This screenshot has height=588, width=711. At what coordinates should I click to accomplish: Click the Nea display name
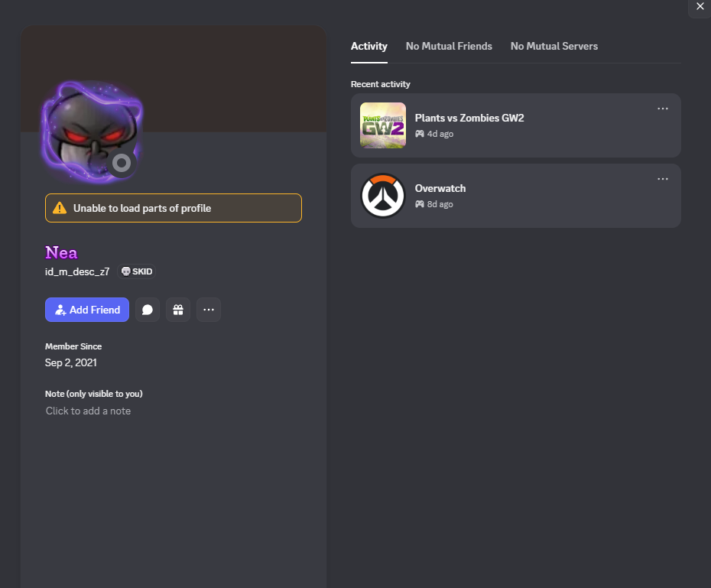(61, 252)
